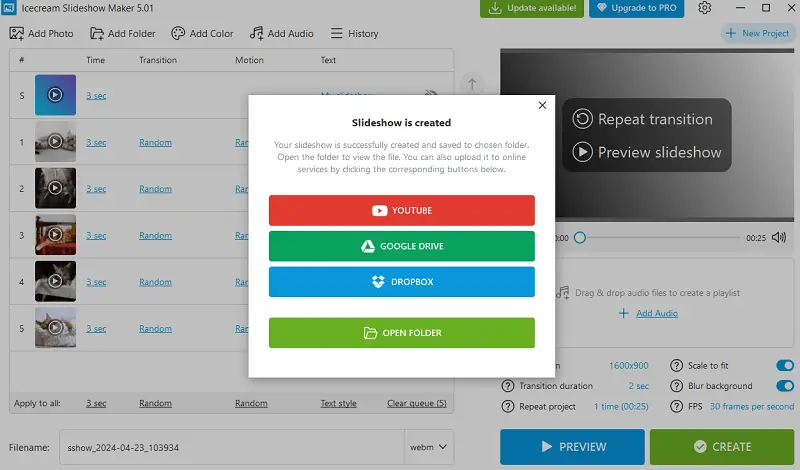Click Upgrade to PRO
Image resolution: width=800 pixels, height=470 pixels.
click(x=636, y=8)
